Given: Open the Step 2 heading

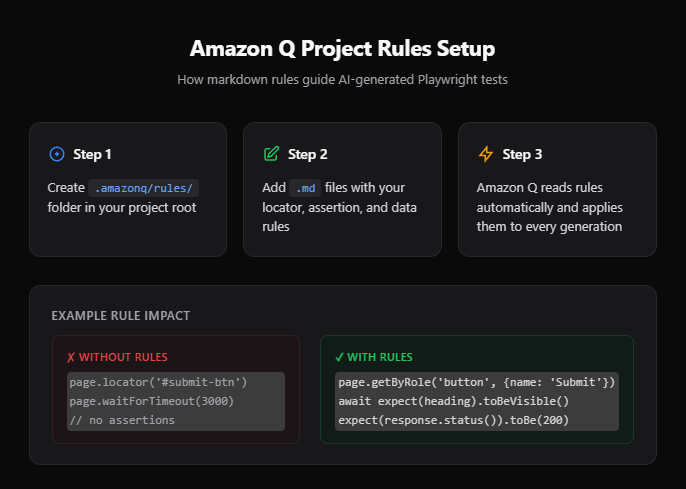Looking at the screenshot, I should [308, 154].
